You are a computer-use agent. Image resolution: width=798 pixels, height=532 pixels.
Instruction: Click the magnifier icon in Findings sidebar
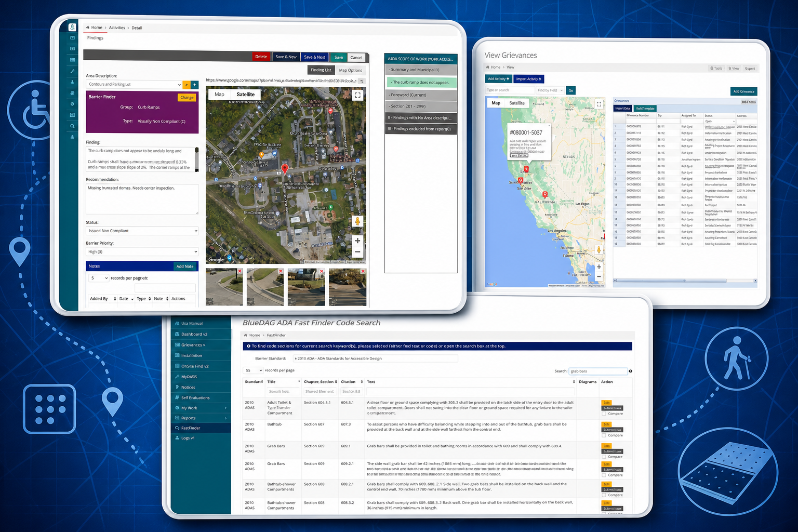72,126
